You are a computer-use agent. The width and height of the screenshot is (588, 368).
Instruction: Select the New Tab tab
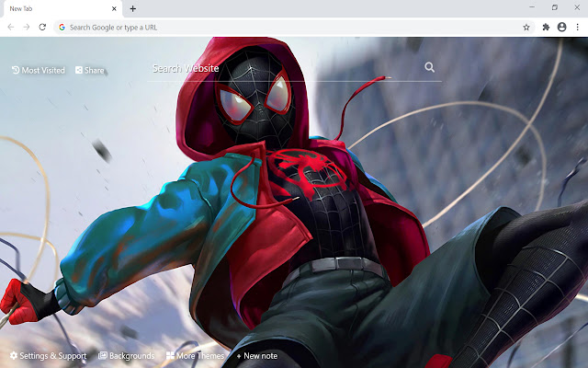click(63, 9)
